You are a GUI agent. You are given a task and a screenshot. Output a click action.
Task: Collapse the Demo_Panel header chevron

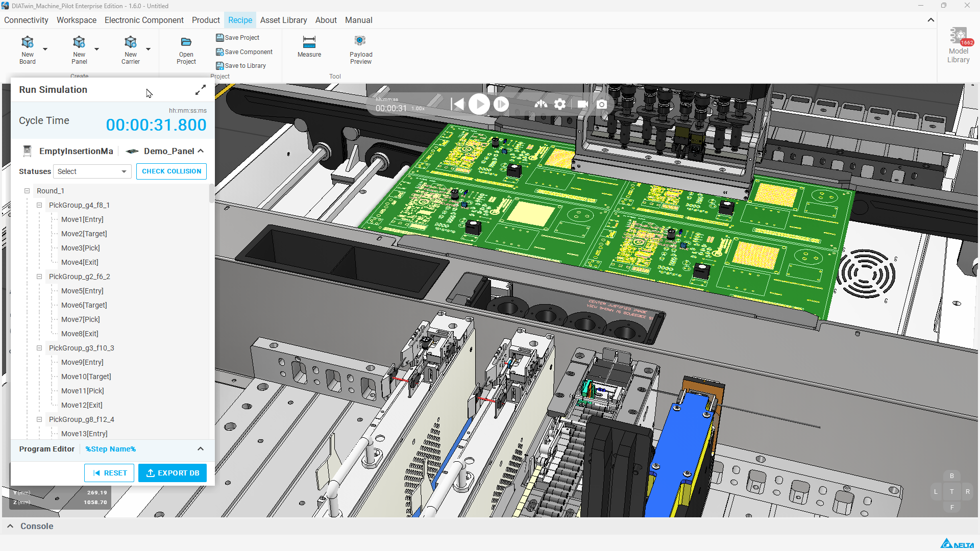coord(201,151)
